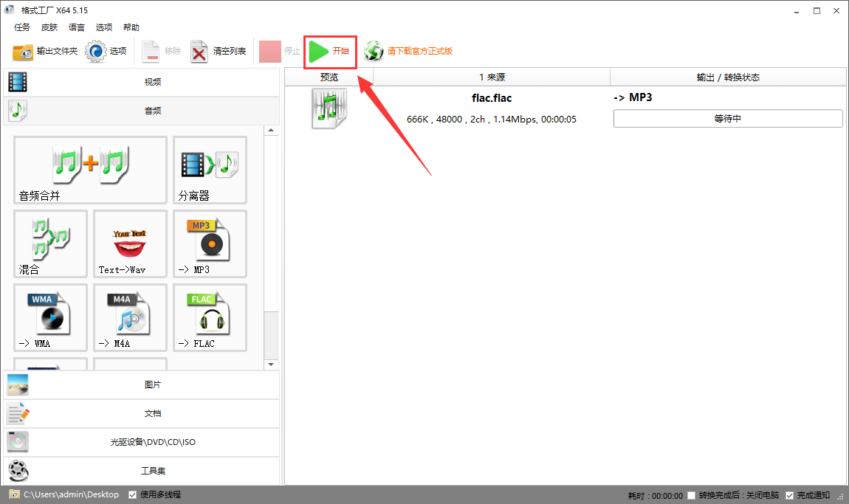Toggle 完成通知 completion notification
Viewport: 849px width, 504px height.
789,495
